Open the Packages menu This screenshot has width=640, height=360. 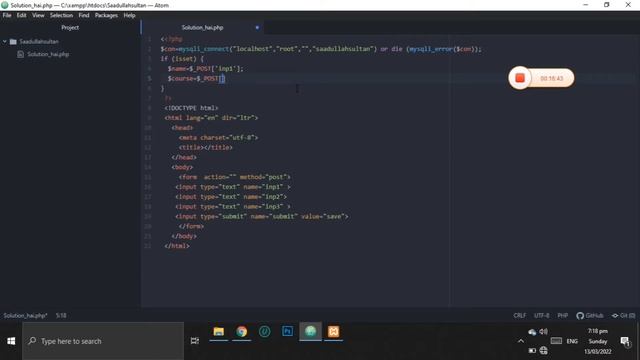[x=106, y=16]
